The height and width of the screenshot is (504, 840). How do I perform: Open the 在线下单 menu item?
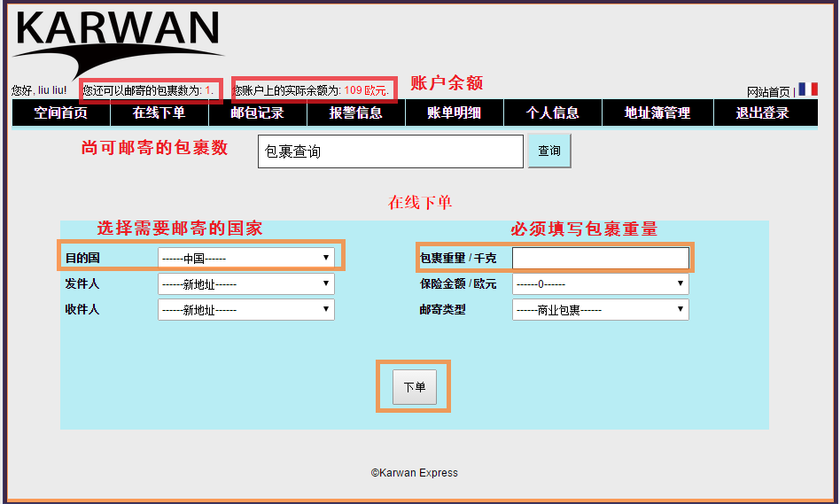(x=159, y=112)
